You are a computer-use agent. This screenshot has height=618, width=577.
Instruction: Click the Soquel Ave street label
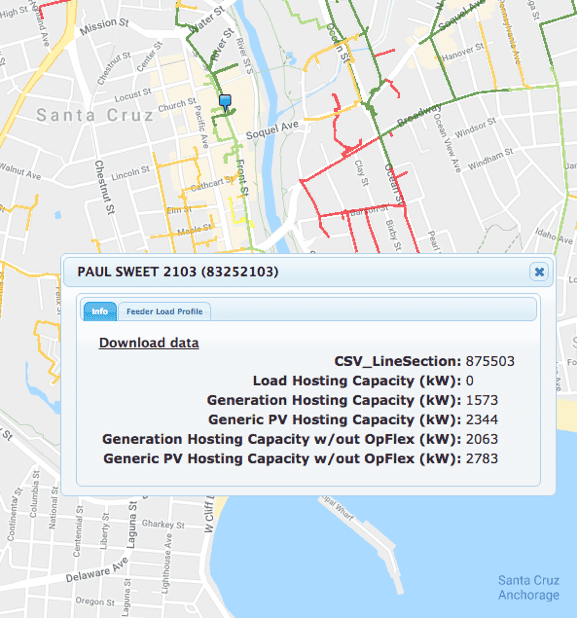(272, 130)
